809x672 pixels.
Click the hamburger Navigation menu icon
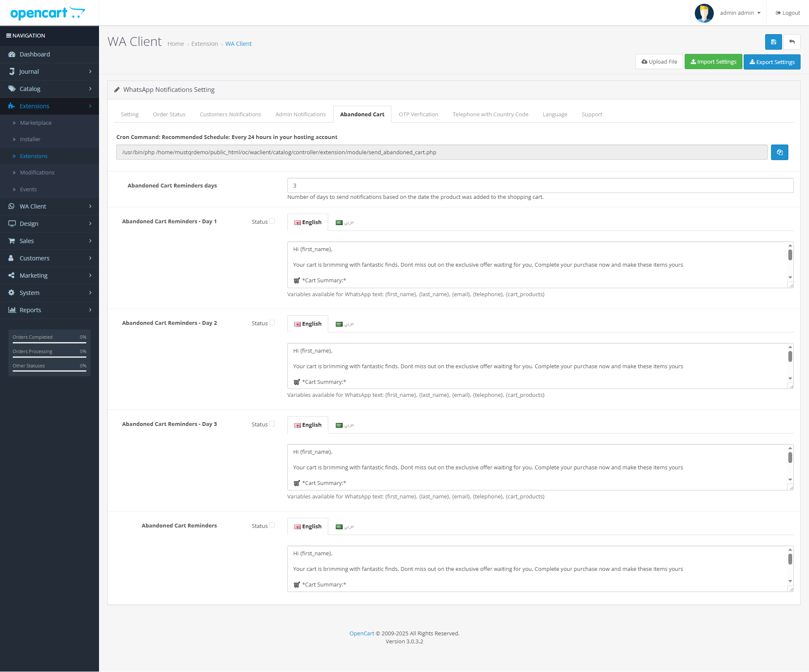[x=8, y=36]
